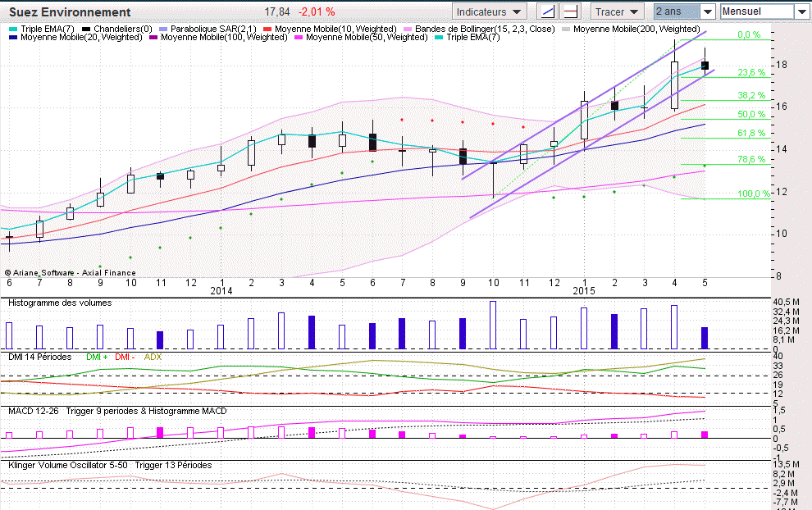The width and height of the screenshot is (812, 510).
Task: Click the 13,5 M Klinger scale label
Action: (x=785, y=464)
